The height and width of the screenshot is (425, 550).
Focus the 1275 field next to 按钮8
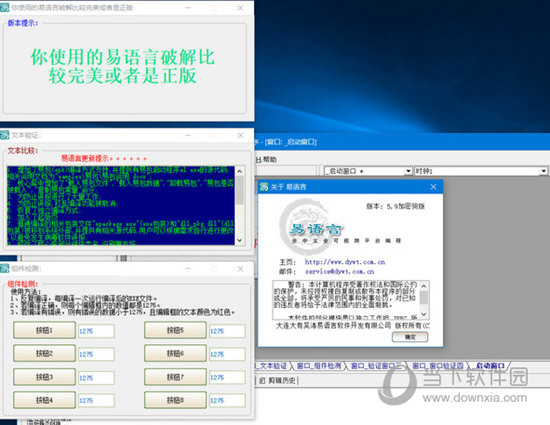[227, 400]
